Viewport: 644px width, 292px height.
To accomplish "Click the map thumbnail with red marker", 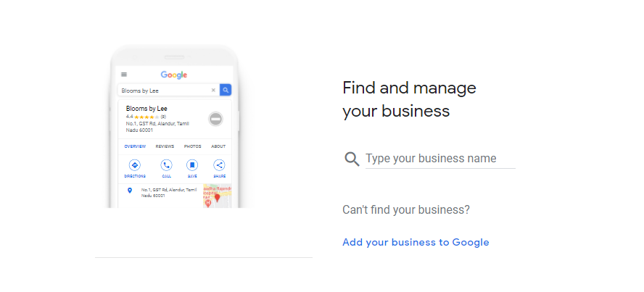I will click(218, 196).
